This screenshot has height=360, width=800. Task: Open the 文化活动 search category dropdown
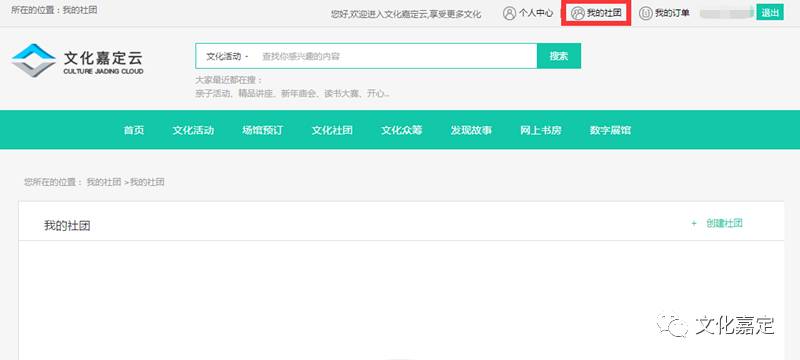pyautogui.click(x=227, y=56)
